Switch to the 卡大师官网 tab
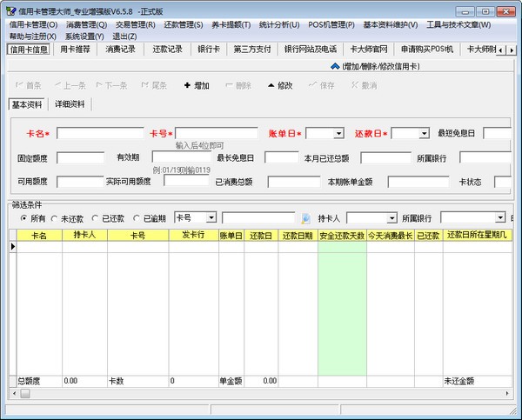The height and width of the screenshot is (420, 522). coord(369,50)
